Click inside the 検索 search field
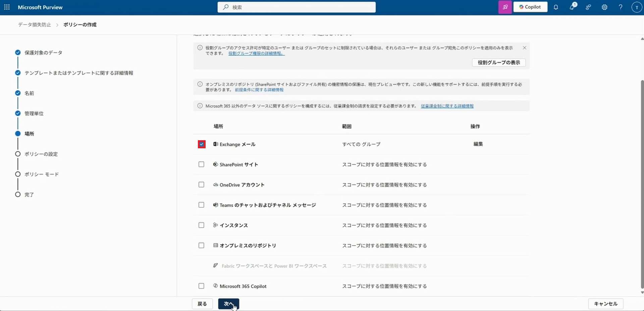Screen dimensions: 644x311 [296, 7]
